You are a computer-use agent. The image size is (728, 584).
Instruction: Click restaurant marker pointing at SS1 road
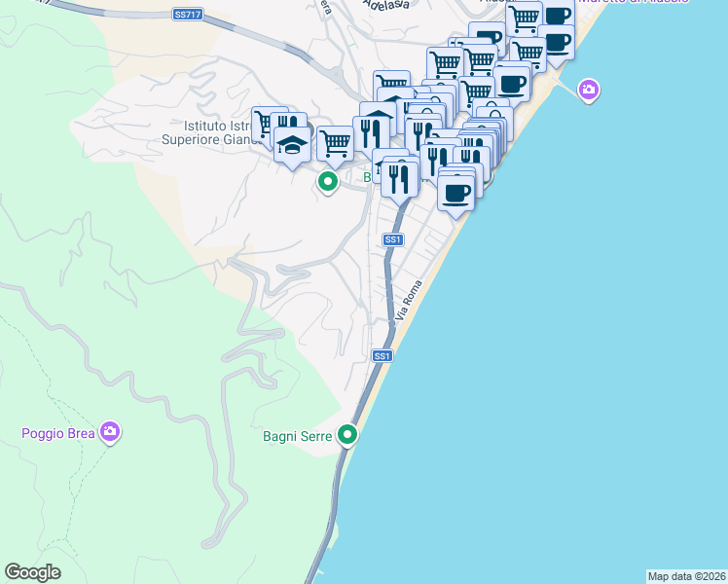[x=400, y=181]
